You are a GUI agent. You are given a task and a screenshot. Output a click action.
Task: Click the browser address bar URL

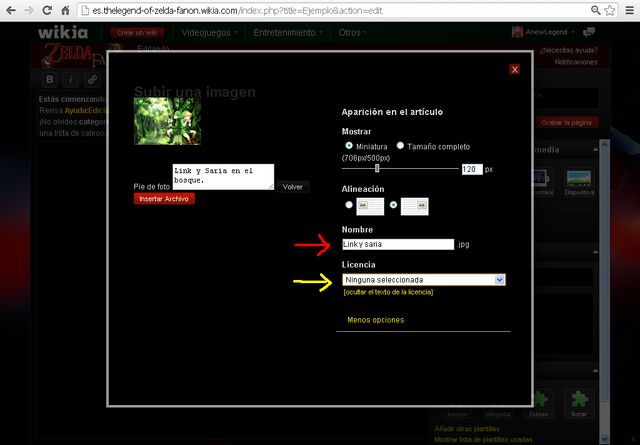[x=237, y=11]
